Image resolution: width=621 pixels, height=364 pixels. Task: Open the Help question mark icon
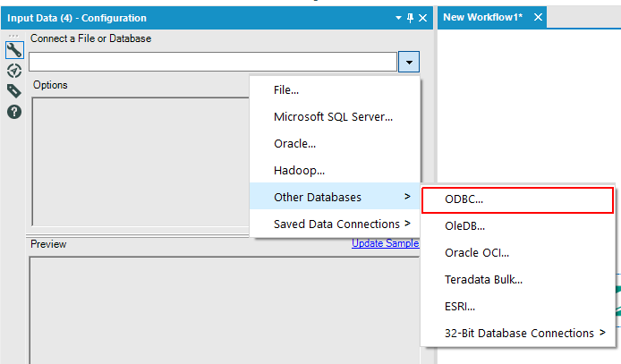coord(14,112)
